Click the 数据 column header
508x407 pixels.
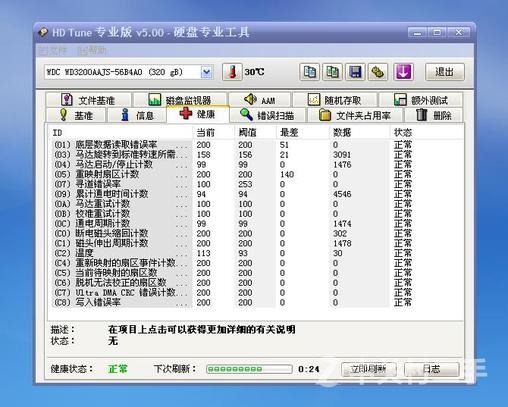pos(359,132)
